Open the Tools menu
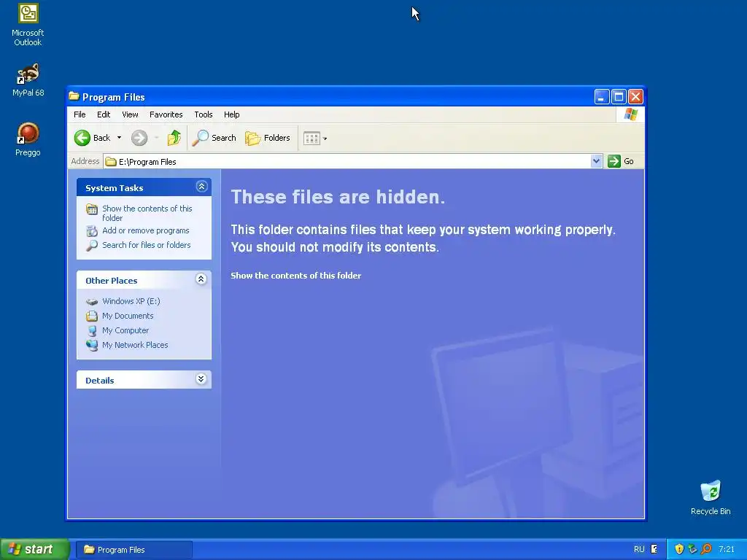This screenshot has width=747, height=560. click(203, 114)
